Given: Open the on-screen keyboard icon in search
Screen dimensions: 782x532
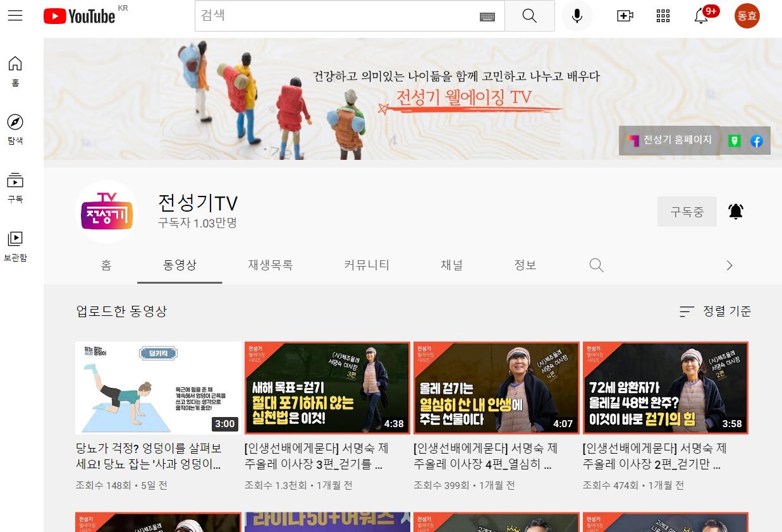Looking at the screenshot, I should point(487,16).
